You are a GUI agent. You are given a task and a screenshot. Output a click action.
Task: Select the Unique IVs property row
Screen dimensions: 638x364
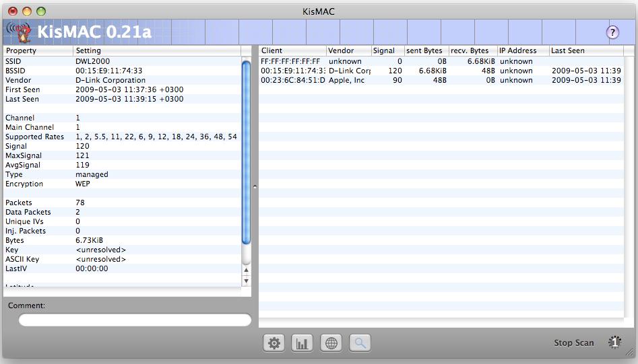click(x=122, y=221)
